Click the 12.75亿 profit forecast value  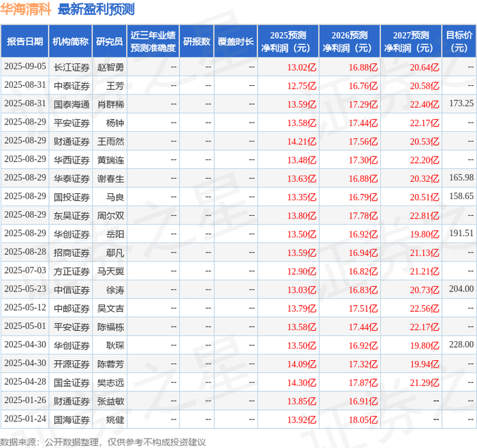302,86
